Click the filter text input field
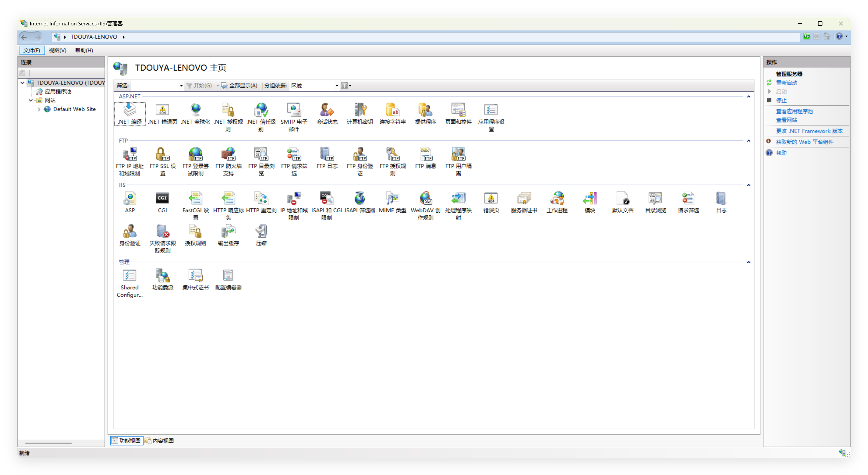The width and height of the screenshot is (868, 475). (155, 86)
